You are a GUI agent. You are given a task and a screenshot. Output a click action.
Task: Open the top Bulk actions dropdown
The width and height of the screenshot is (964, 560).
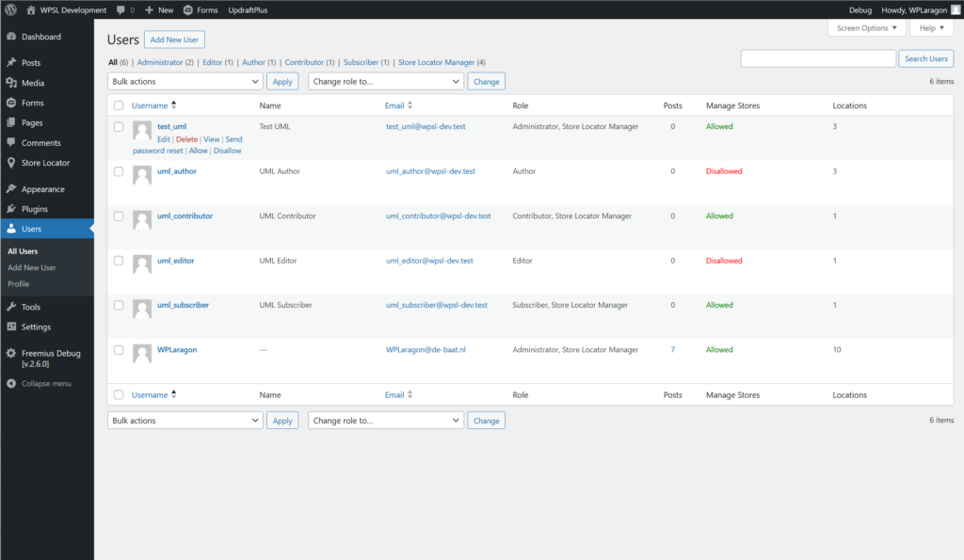185,82
